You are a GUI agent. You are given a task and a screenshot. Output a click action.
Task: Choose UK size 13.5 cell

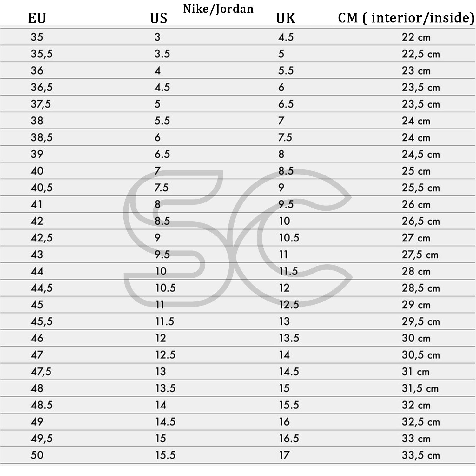[x=289, y=338]
